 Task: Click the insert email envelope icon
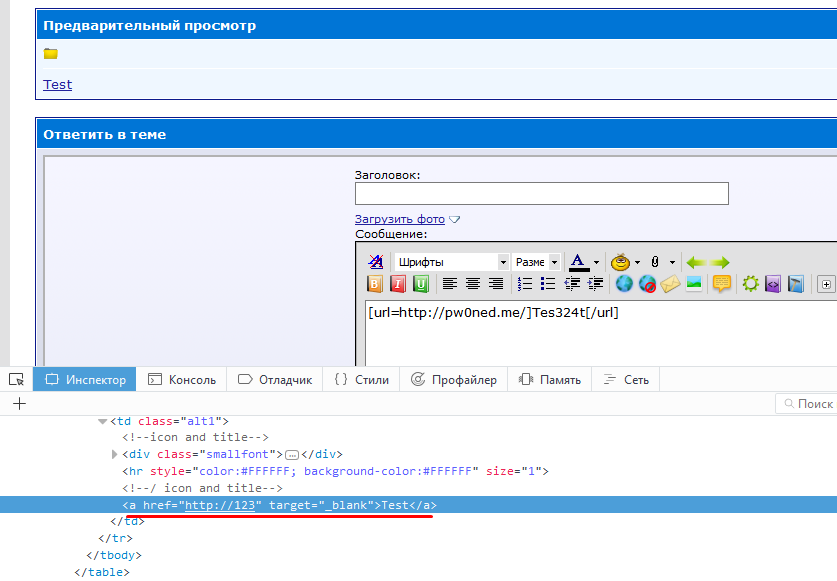click(670, 284)
